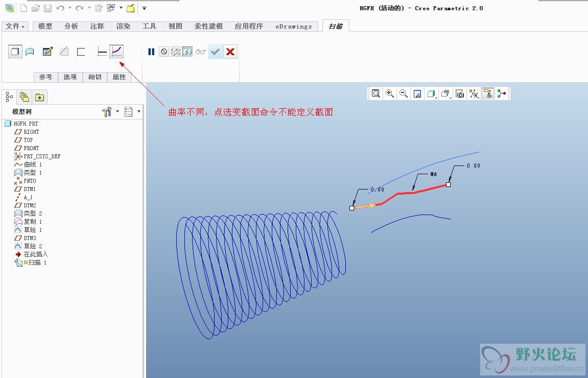The width and height of the screenshot is (588, 378).
Task: Select the no preview mode icon
Action: click(164, 52)
